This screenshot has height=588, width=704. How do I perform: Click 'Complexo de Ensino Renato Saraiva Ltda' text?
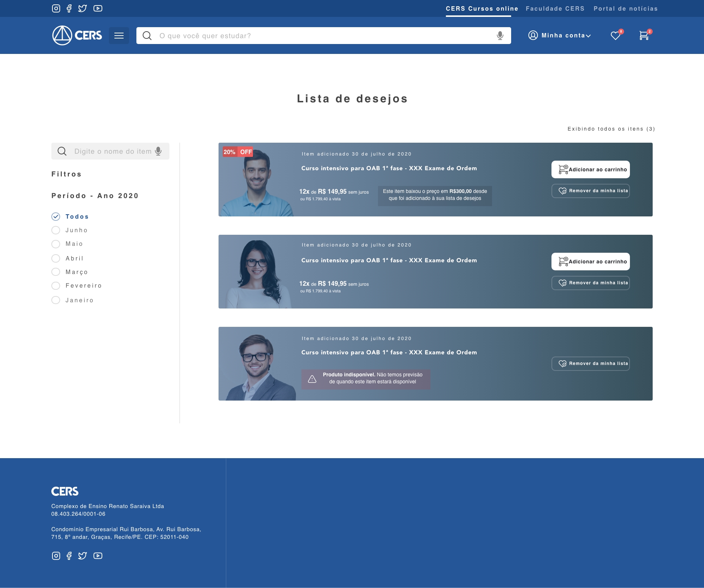pos(108,506)
